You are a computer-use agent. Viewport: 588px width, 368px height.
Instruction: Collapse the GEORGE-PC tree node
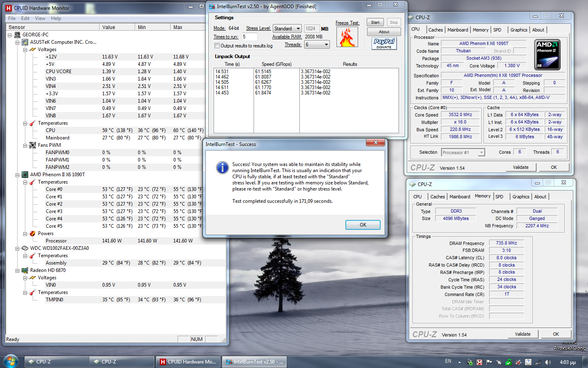click(x=9, y=35)
